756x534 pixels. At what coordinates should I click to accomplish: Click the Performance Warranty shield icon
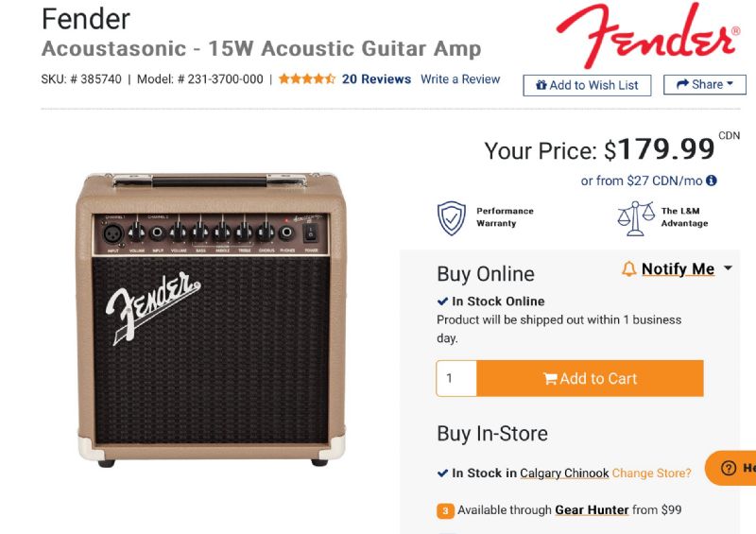click(451, 218)
